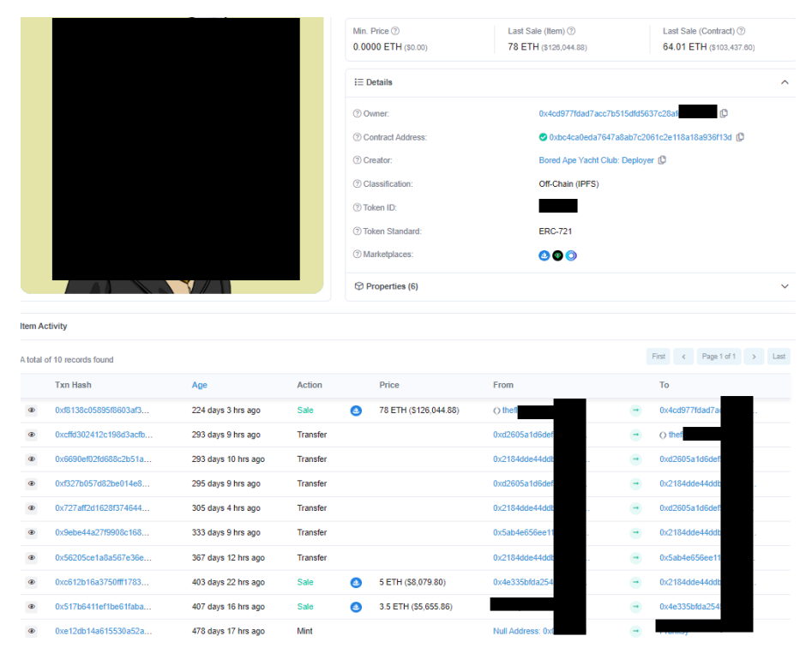Open the black LooksRare marketplace icon
This screenshot has width=812, height=648.
tap(557, 255)
